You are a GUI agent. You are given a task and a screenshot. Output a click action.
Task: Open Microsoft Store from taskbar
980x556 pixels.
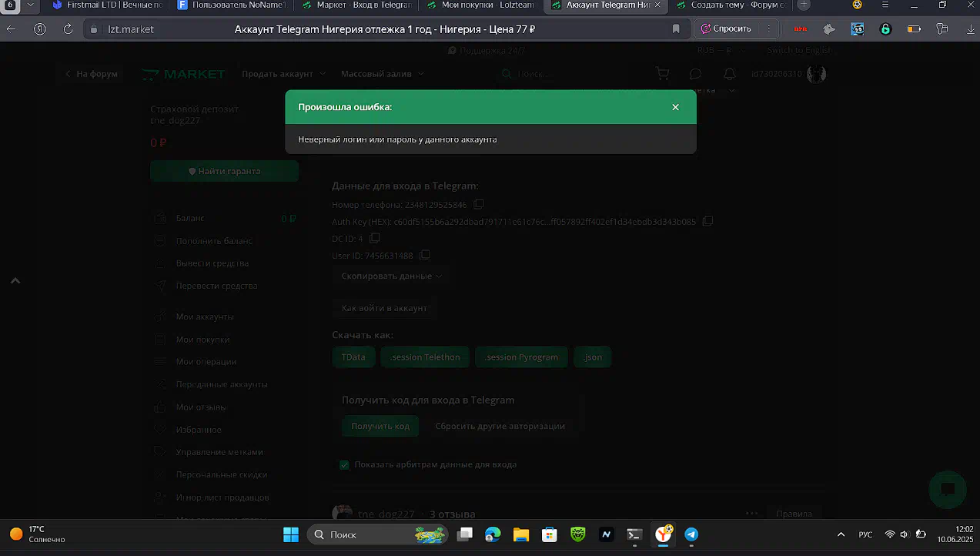(x=550, y=534)
